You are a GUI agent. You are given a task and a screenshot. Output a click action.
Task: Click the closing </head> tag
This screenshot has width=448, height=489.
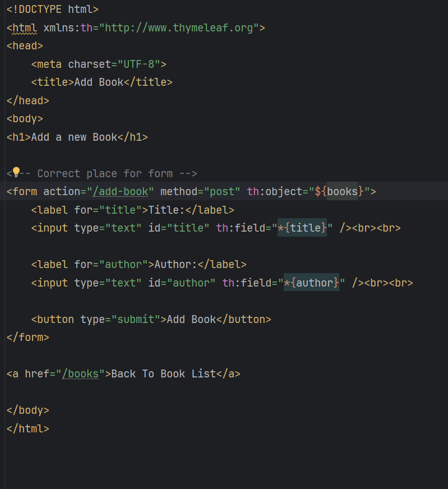click(27, 101)
